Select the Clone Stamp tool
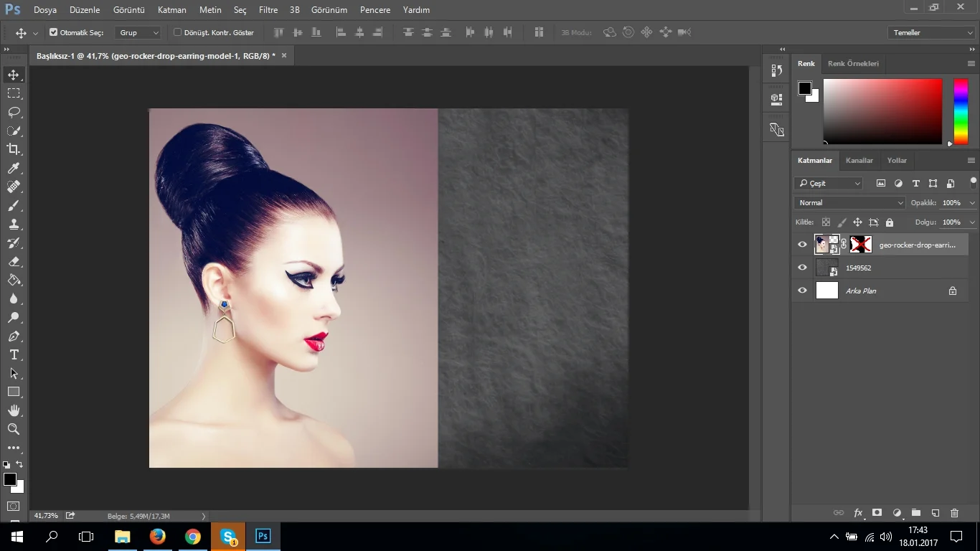Image resolution: width=980 pixels, height=551 pixels. [x=14, y=224]
